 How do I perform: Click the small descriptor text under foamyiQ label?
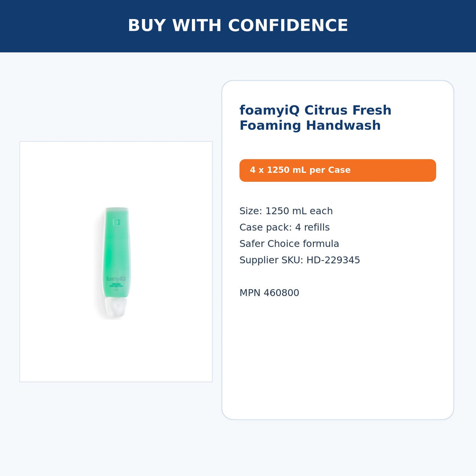pyautogui.click(x=116, y=285)
